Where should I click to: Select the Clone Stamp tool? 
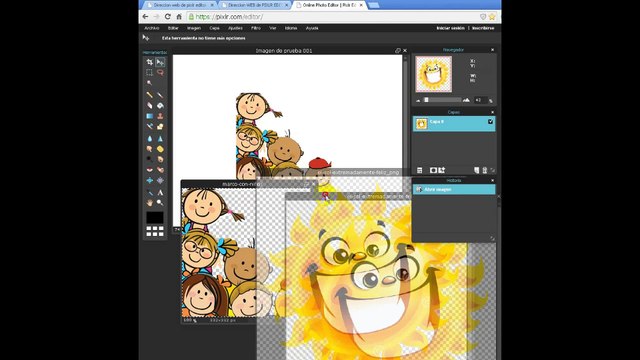pos(160,116)
